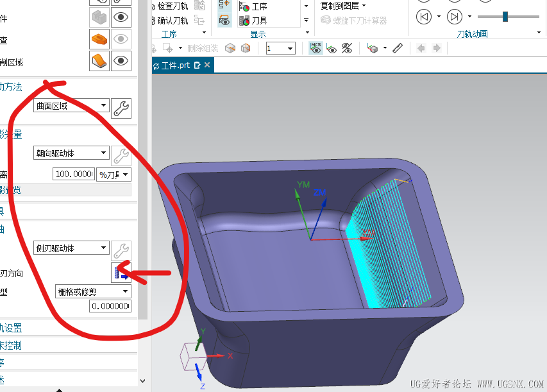
Task: Open the 刀轨动画 group options arrow
Action: click(539, 33)
